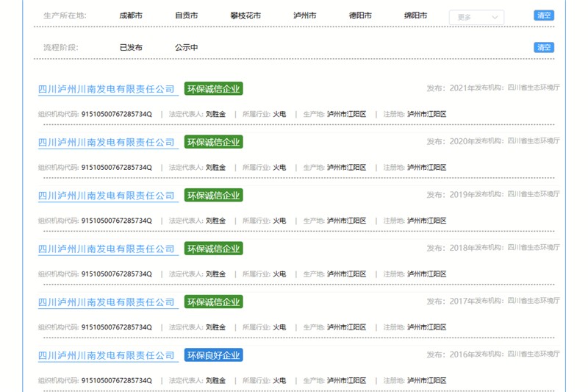This screenshot has height=392, width=588.
Task: Select 成都市 in the production location filter
Action: (x=131, y=15)
